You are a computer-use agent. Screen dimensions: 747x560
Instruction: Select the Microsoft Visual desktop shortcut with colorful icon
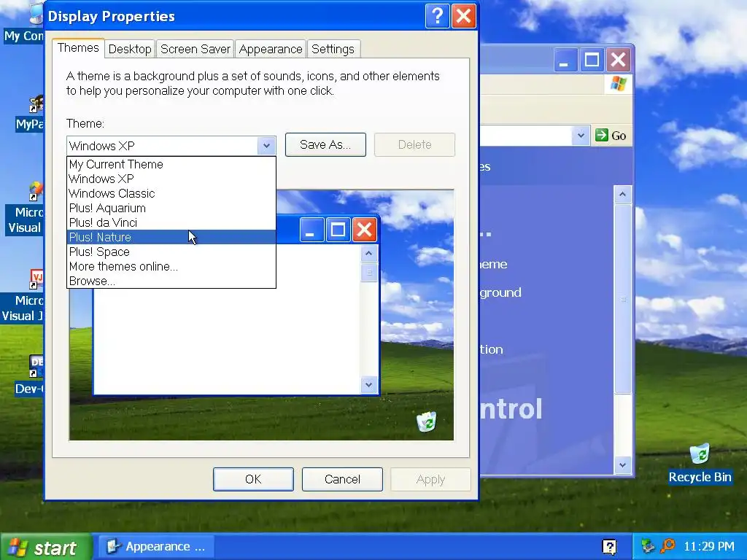pos(25,209)
